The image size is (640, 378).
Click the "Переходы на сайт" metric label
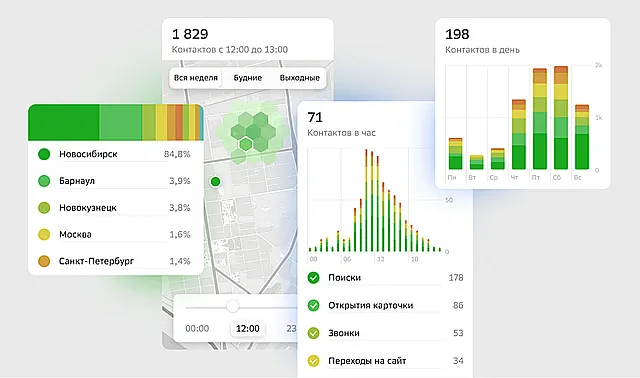[x=367, y=361]
